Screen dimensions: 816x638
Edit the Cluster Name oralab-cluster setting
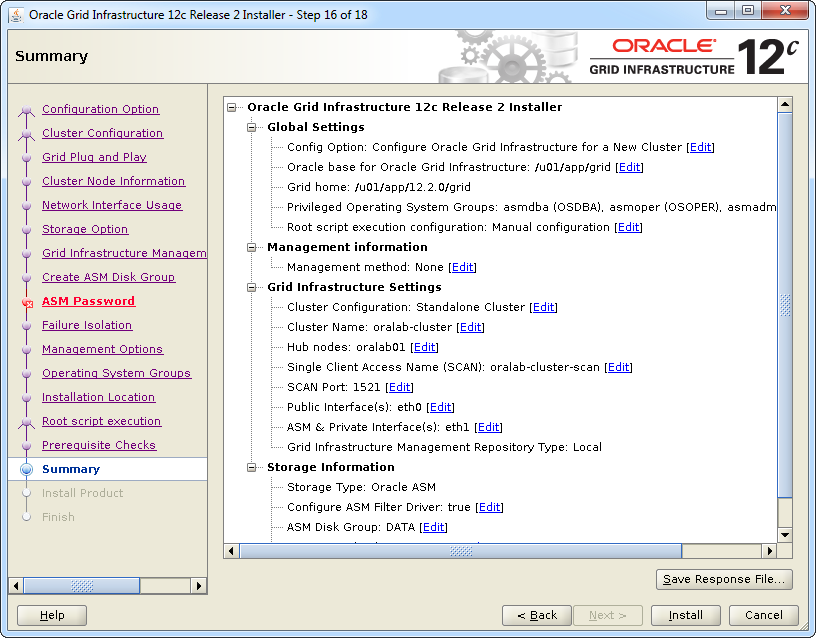pos(470,327)
